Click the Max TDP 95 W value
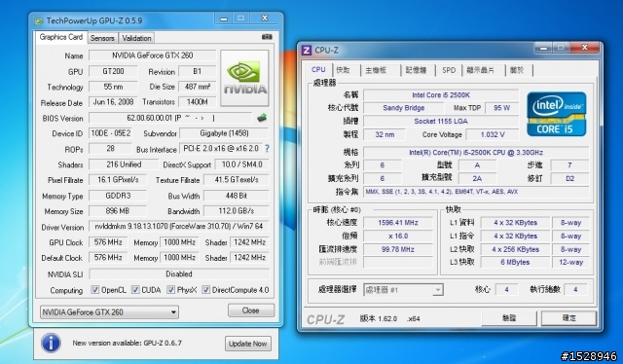Image resolution: width=623 pixels, height=364 pixels. [501, 108]
